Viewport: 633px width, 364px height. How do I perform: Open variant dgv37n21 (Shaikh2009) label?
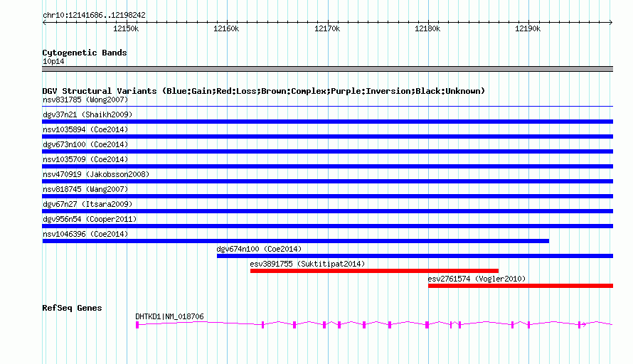click(x=87, y=114)
